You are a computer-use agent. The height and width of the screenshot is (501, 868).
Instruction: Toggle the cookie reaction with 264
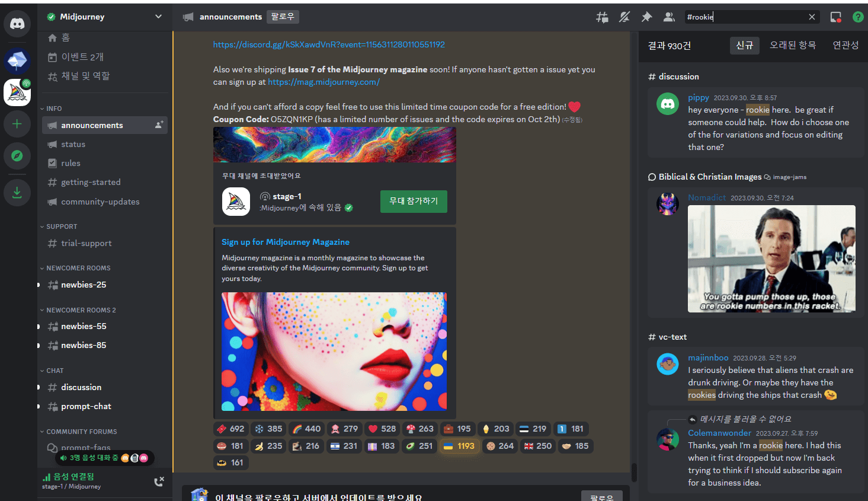(499, 446)
